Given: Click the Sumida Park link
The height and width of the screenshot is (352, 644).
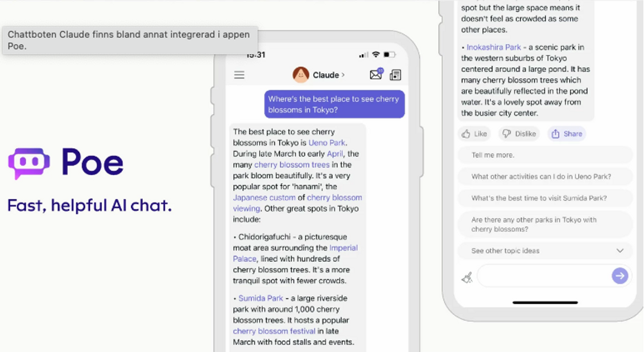Looking at the screenshot, I should click(260, 298).
